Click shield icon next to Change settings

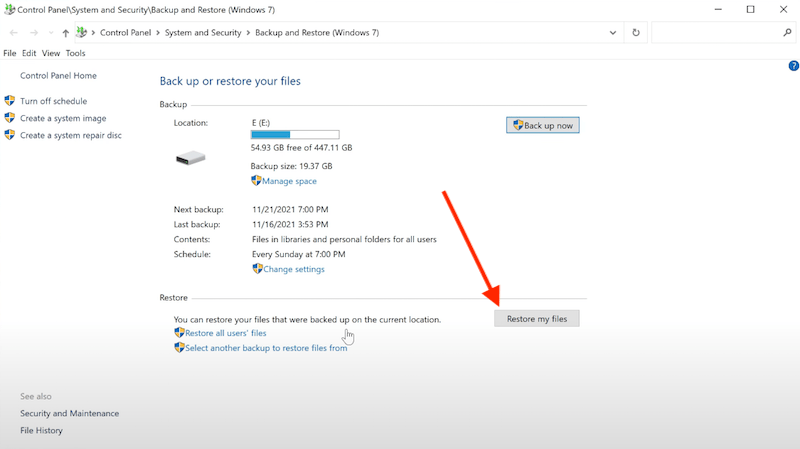click(x=258, y=268)
